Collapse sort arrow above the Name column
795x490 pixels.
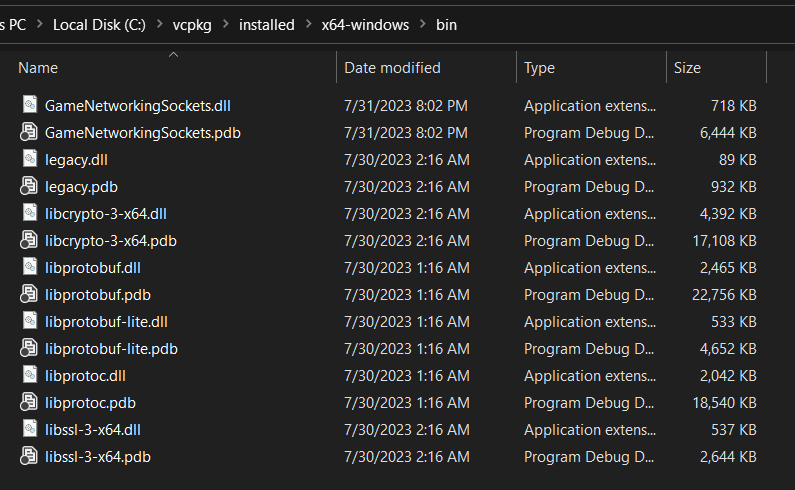tap(172, 55)
